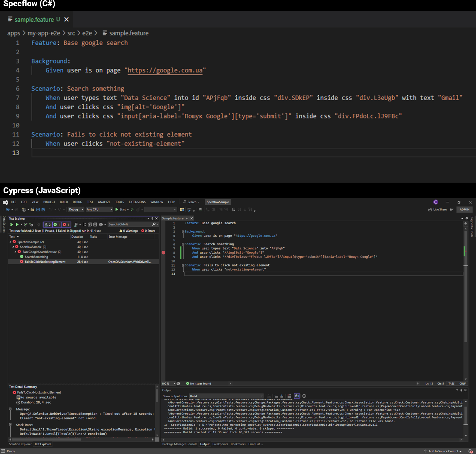Screen dimensions: 476x454
Task: Open the BUILD menu
Action: click(x=64, y=202)
